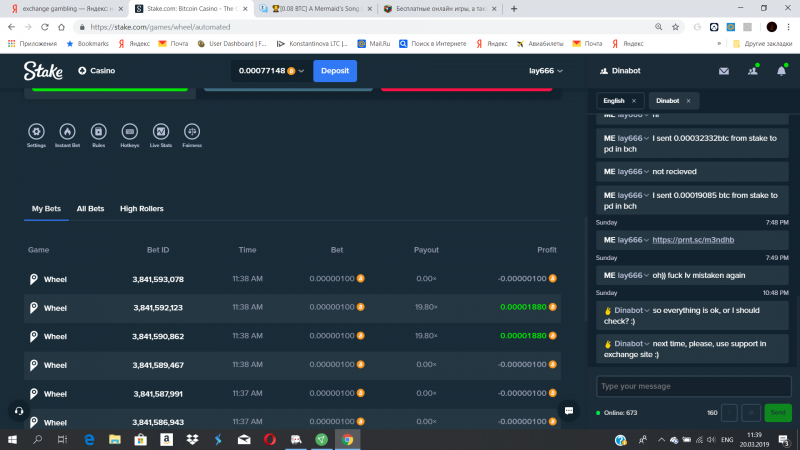Viewport: 800px width, 450px height.
Task: Open the prnt.sc/m3ndhb link
Action: [693, 240]
